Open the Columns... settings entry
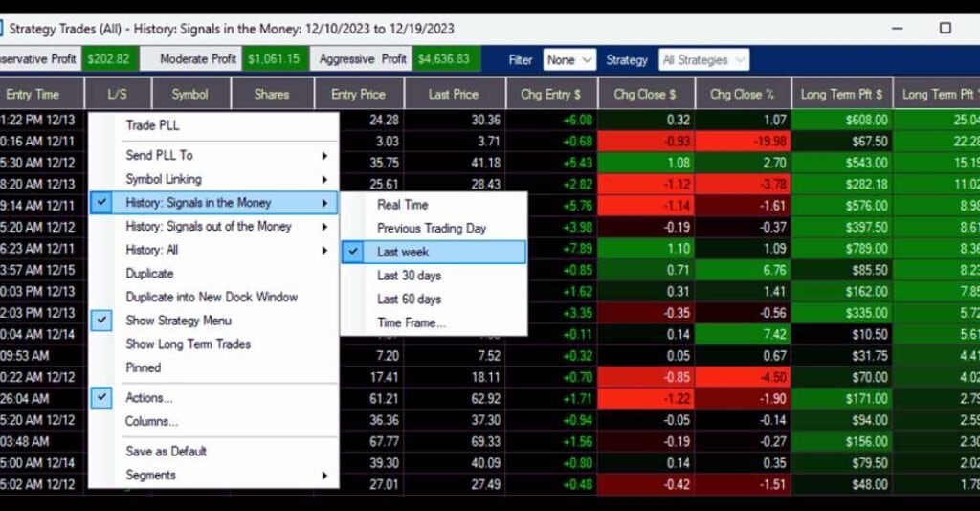This screenshot has height=511, width=980. pos(151,421)
